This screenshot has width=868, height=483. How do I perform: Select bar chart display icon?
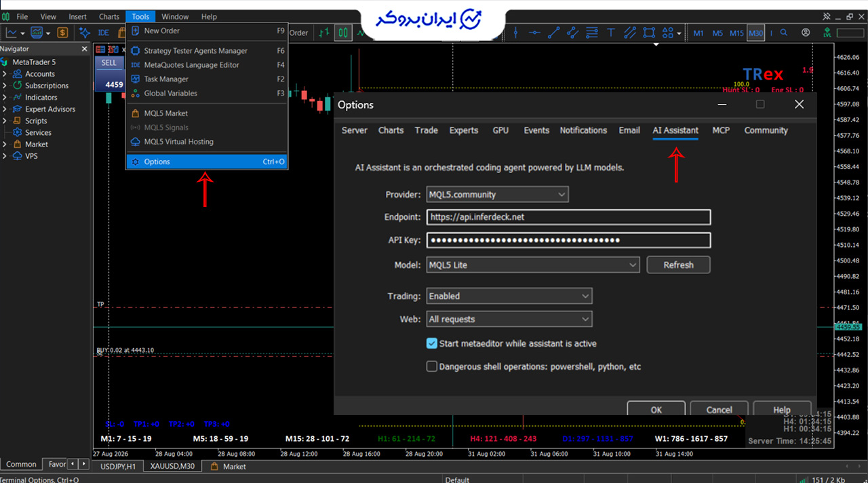pyautogui.click(x=325, y=33)
